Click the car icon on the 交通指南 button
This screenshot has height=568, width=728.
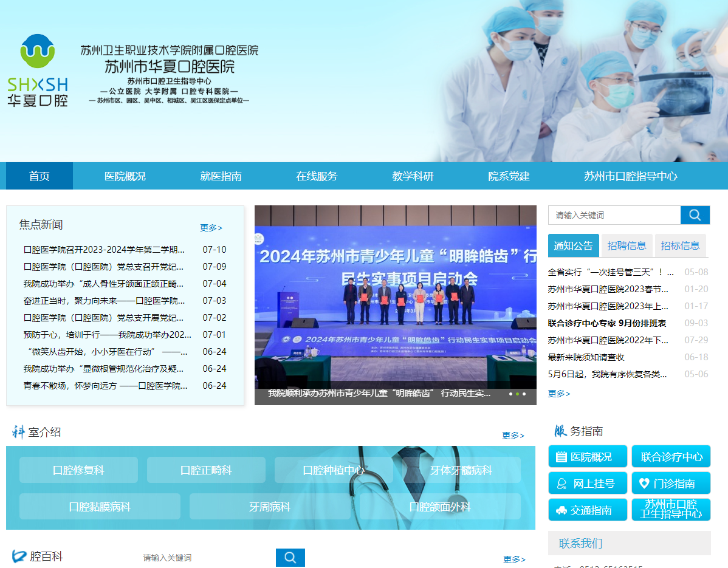[x=561, y=510]
